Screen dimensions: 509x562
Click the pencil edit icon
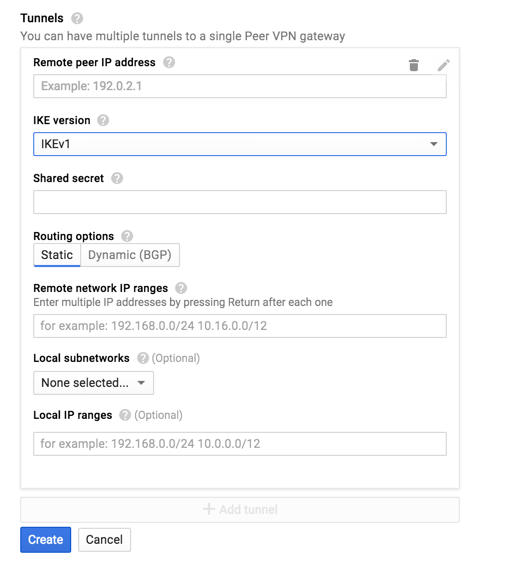(443, 65)
